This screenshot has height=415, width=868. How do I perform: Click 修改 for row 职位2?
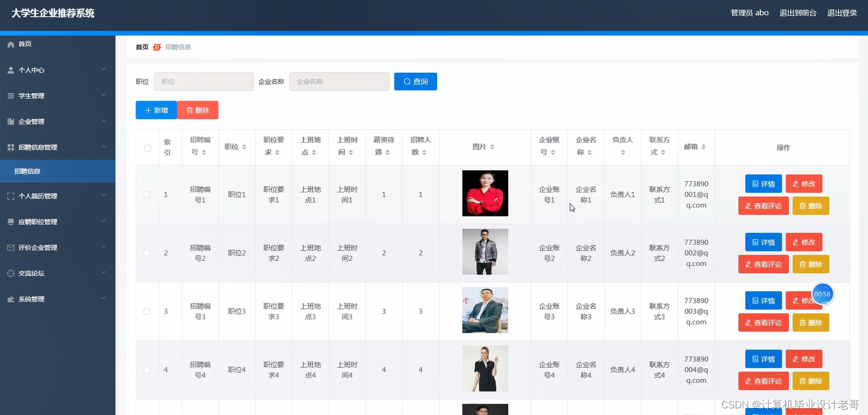pos(804,242)
